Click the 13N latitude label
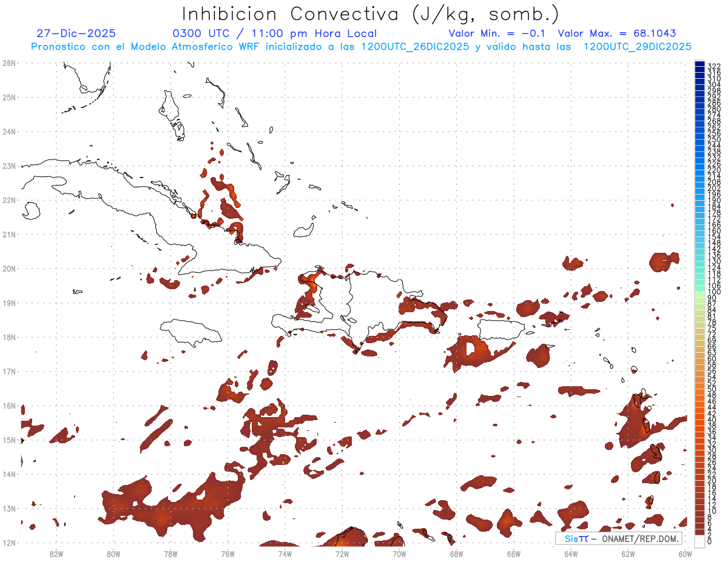The height and width of the screenshot is (562, 728). click(9, 508)
